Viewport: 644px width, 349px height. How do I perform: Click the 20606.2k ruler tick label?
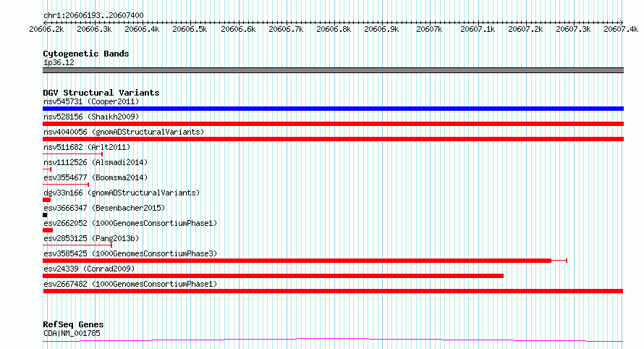click(x=46, y=29)
